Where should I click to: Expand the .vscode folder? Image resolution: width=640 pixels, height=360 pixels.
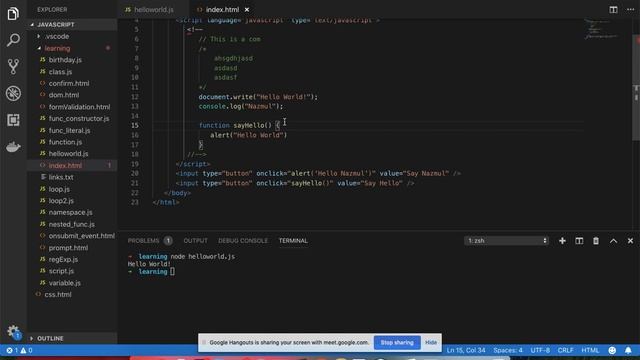(x=72, y=36)
